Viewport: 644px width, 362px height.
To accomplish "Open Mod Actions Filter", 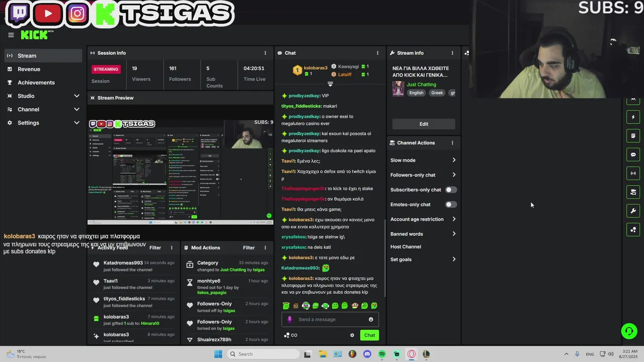I will pyautogui.click(x=249, y=248).
